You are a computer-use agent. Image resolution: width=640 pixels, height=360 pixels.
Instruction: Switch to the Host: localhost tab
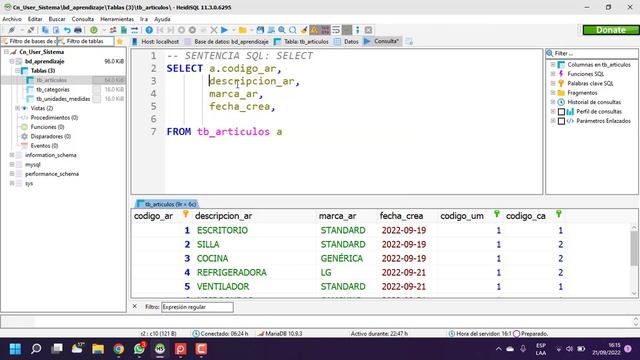coord(156,42)
